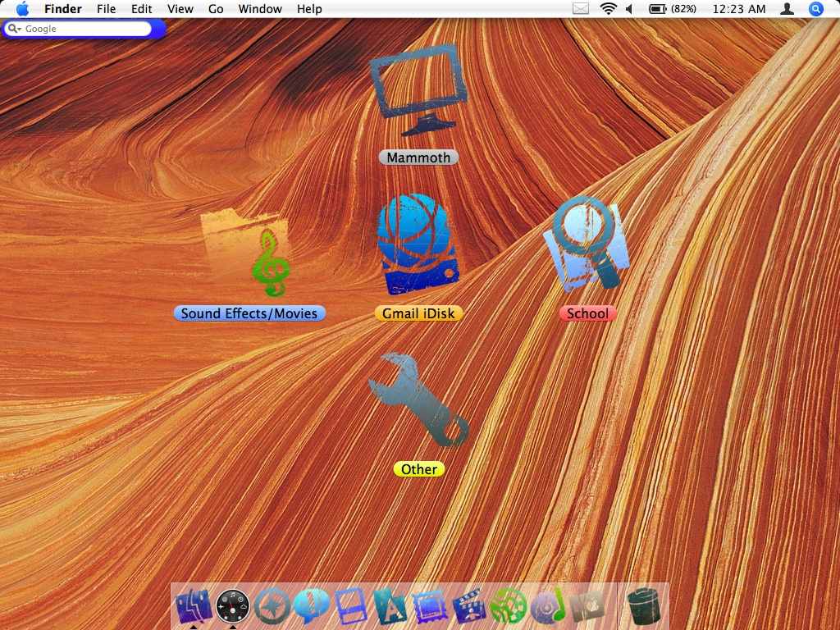Viewport: 840px width, 630px height.
Task: Click the mail envelope menu bar icon
Action: (581, 8)
